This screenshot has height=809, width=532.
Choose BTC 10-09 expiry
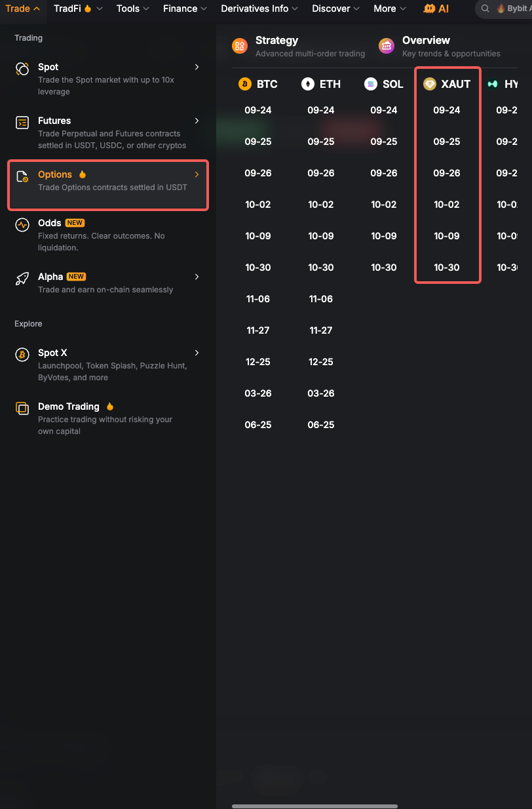(258, 236)
